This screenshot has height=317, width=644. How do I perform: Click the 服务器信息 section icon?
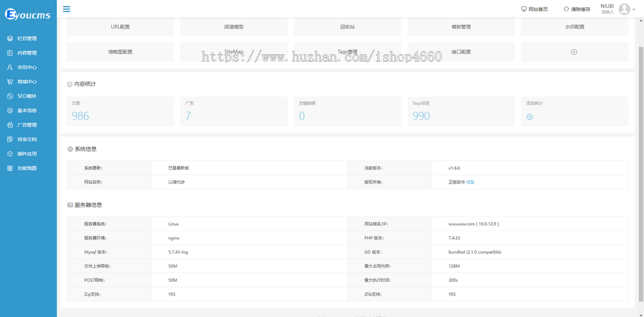point(70,205)
